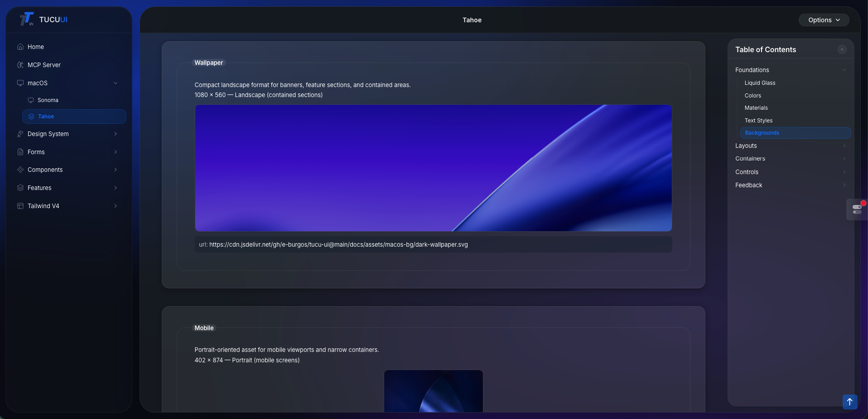Click the Features stack icon
Viewport: 868px width, 419px height.
pos(20,188)
